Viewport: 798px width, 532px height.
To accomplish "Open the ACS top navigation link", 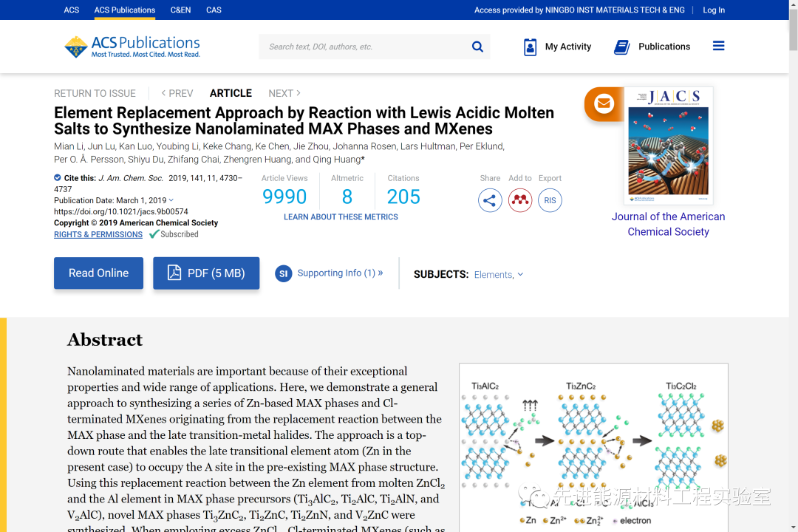I will click(71, 10).
